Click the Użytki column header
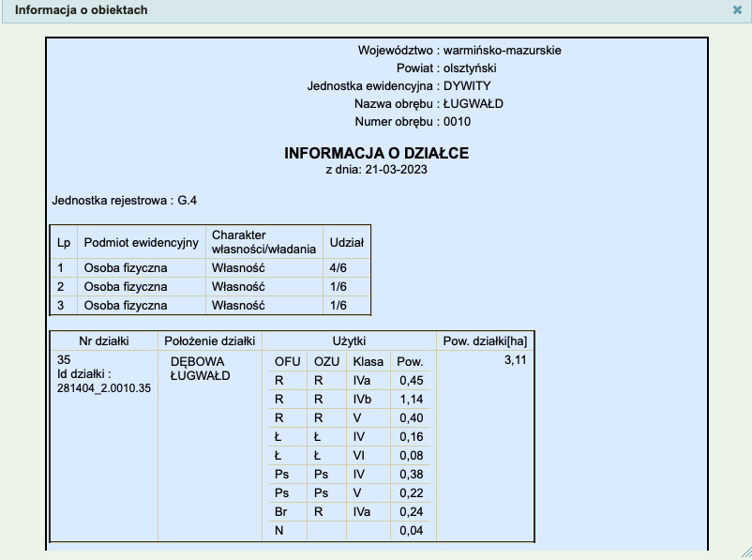The height and width of the screenshot is (560, 752). point(349,341)
